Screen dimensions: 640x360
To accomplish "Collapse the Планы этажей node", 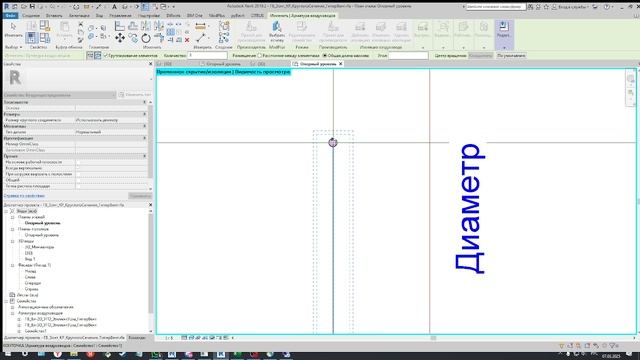I will click(13, 217).
